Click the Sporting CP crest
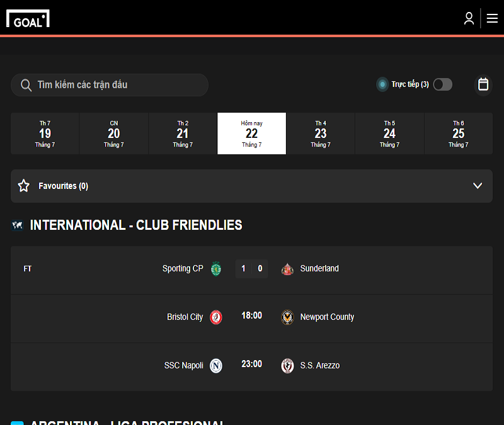 (216, 269)
